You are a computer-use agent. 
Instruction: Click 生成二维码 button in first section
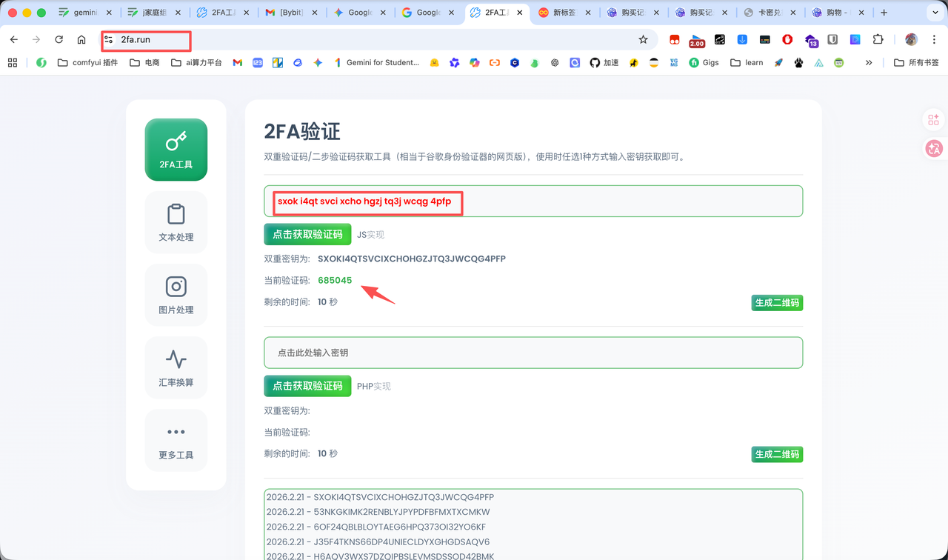coord(777,302)
